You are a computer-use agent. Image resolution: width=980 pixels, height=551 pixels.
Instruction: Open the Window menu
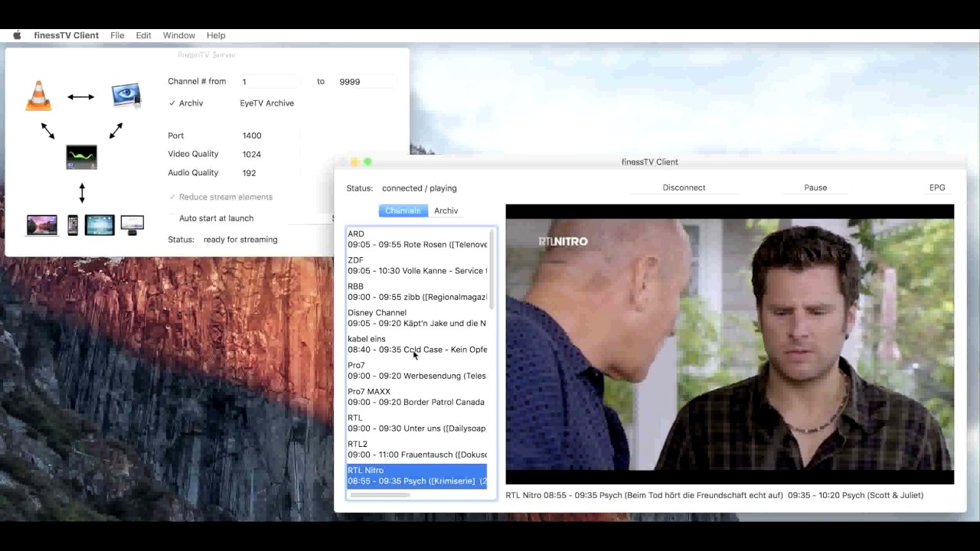(178, 35)
